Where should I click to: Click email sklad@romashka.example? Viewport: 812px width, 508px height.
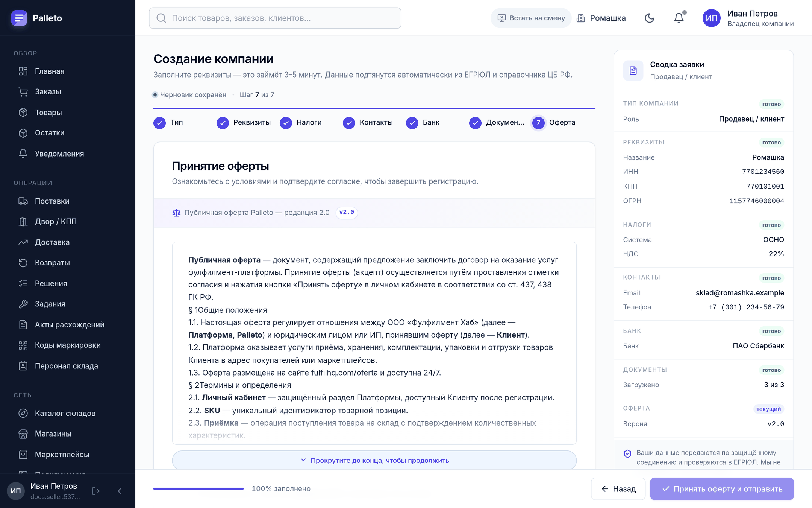click(x=740, y=293)
